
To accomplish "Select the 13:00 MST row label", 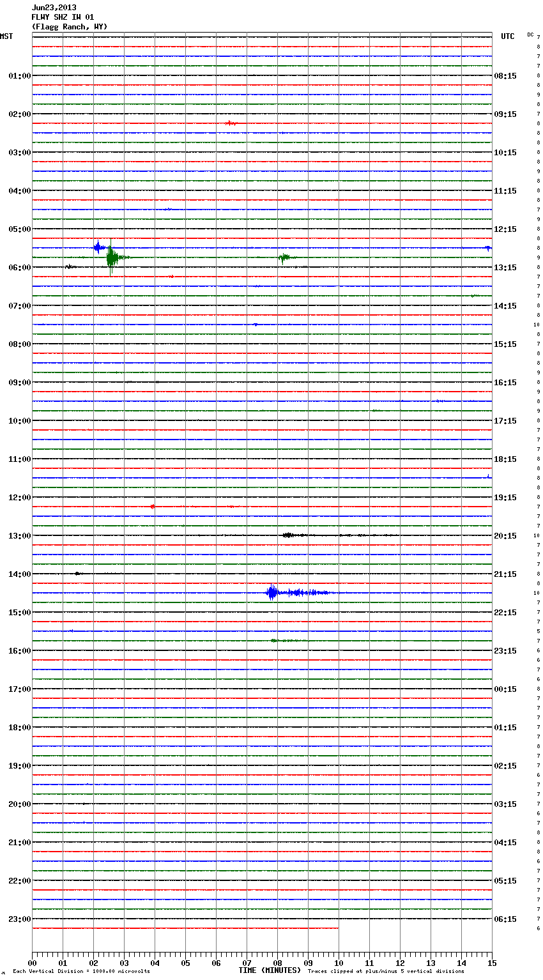I will pyautogui.click(x=20, y=535).
